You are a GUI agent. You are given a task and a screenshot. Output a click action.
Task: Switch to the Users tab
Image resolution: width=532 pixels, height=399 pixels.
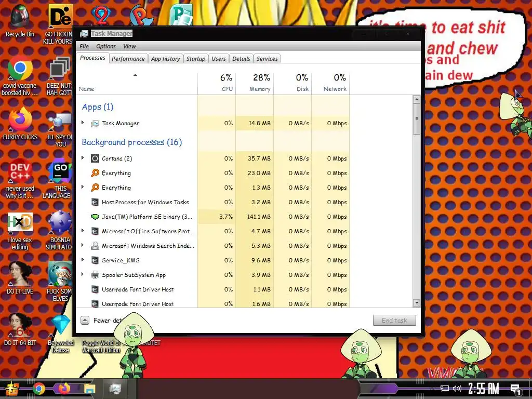tap(219, 59)
